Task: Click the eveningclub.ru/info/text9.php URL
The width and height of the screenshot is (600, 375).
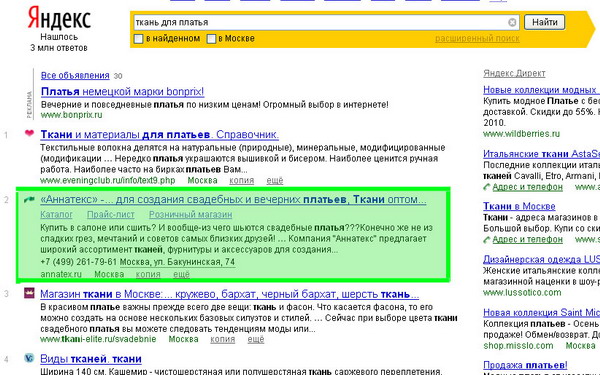Action: pos(108,180)
